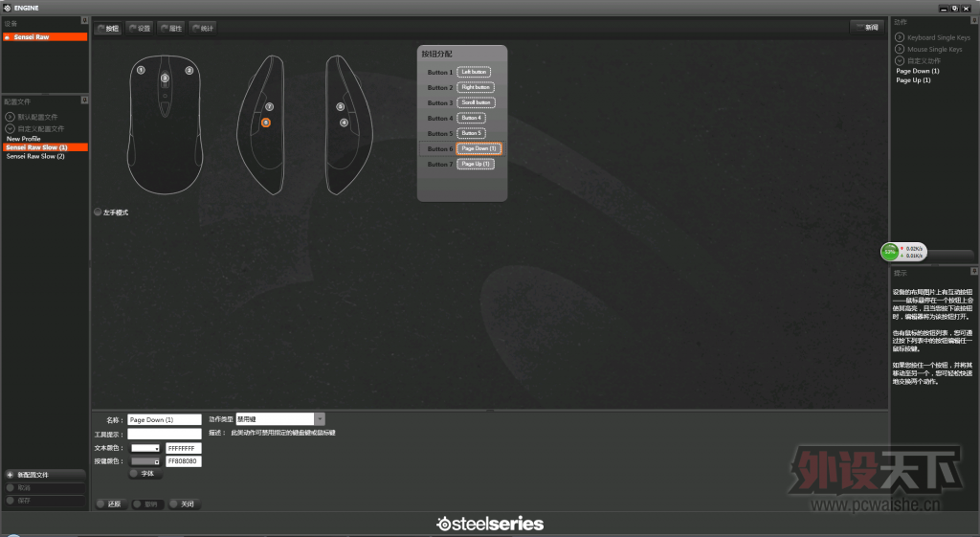This screenshot has height=537, width=980.
Task: Click the Button 5 assignment box
Action: (471, 133)
